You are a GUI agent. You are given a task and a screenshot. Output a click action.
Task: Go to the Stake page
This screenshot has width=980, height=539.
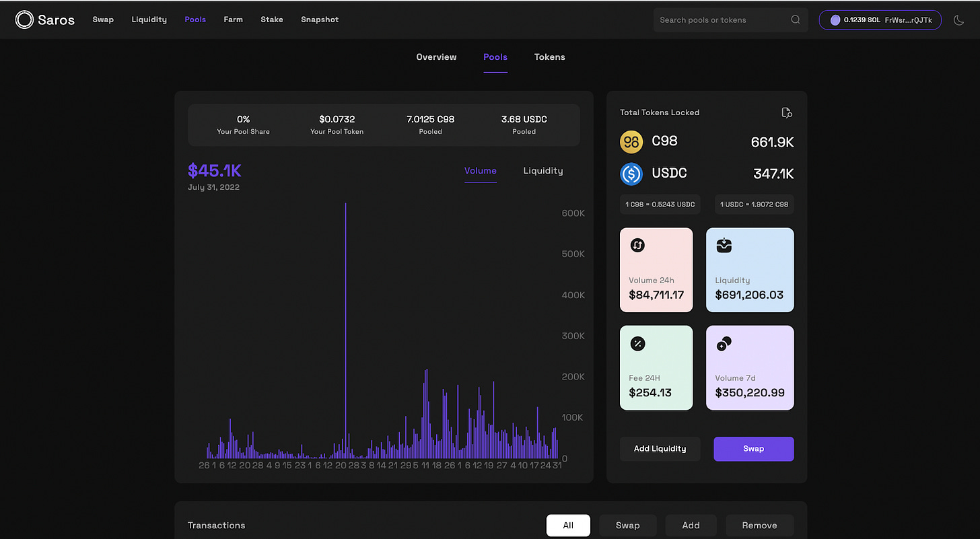(x=272, y=20)
